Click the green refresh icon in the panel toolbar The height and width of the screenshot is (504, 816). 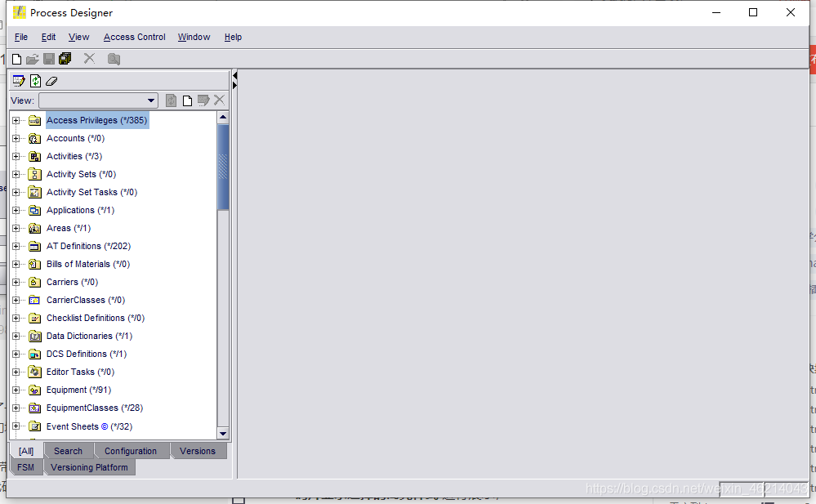coord(36,81)
